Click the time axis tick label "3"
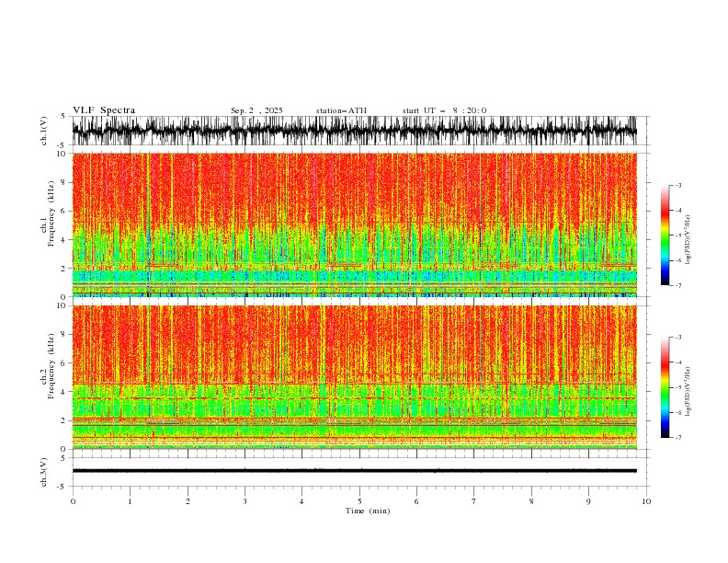 tap(245, 501)
